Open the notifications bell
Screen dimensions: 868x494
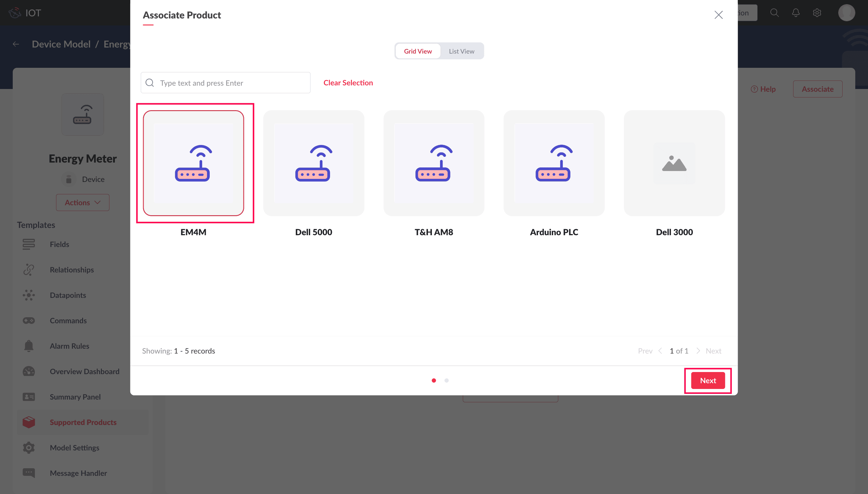coord(795,13)
